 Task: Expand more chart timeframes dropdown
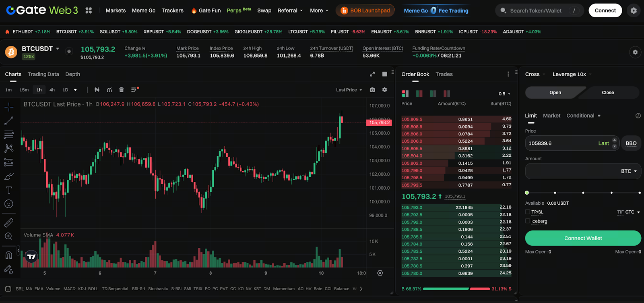pyautogui.click(x=75, y=90)
